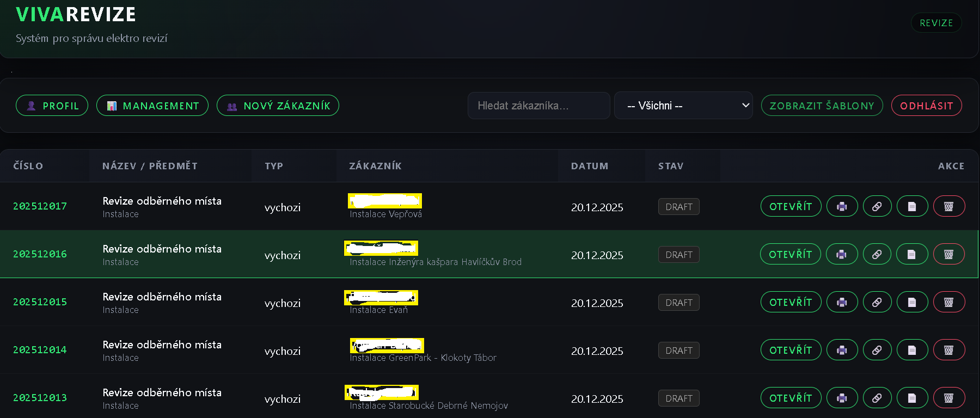Click Nový zákazník to add customer
This screenshot has width=980, height=418.
(278, 106)
